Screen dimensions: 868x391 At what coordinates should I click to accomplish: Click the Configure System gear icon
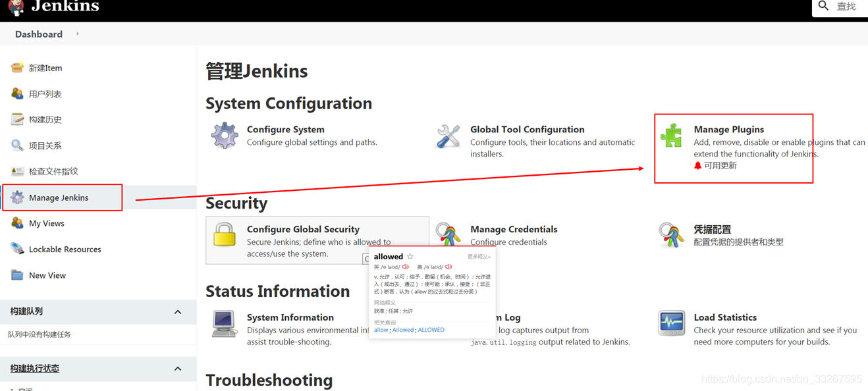click(225, 136)
